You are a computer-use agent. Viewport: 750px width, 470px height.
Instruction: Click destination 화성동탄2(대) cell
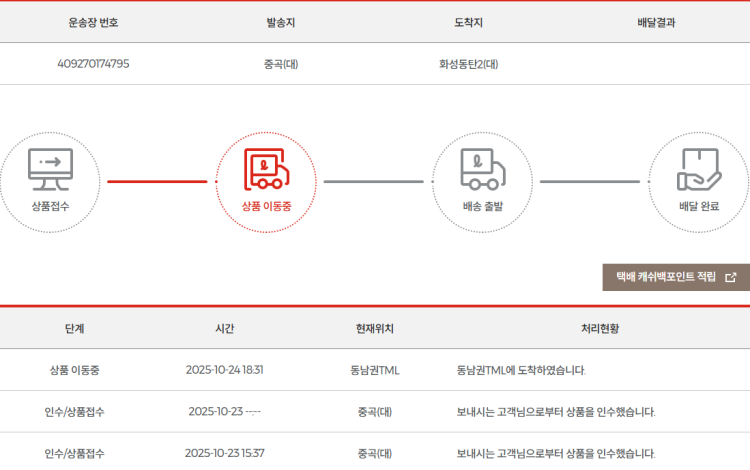(x=469, y=64)
